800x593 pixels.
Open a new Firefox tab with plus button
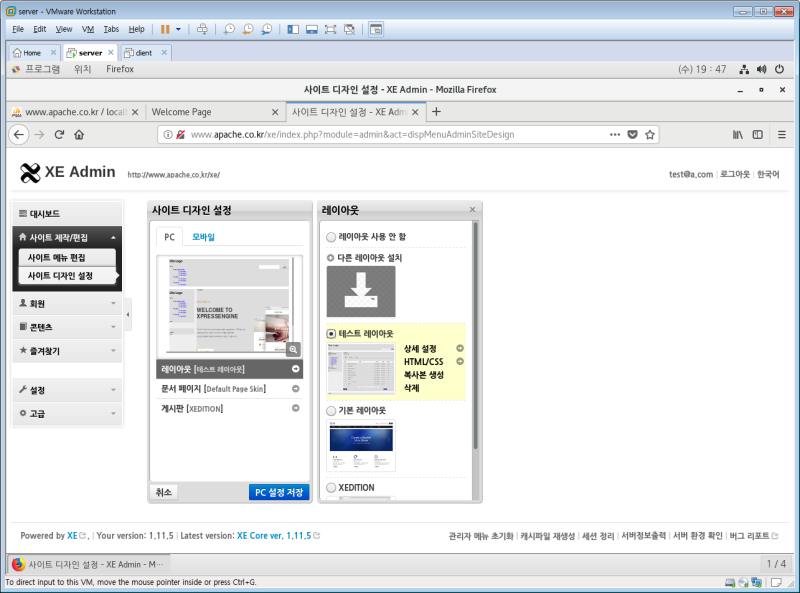436,112
